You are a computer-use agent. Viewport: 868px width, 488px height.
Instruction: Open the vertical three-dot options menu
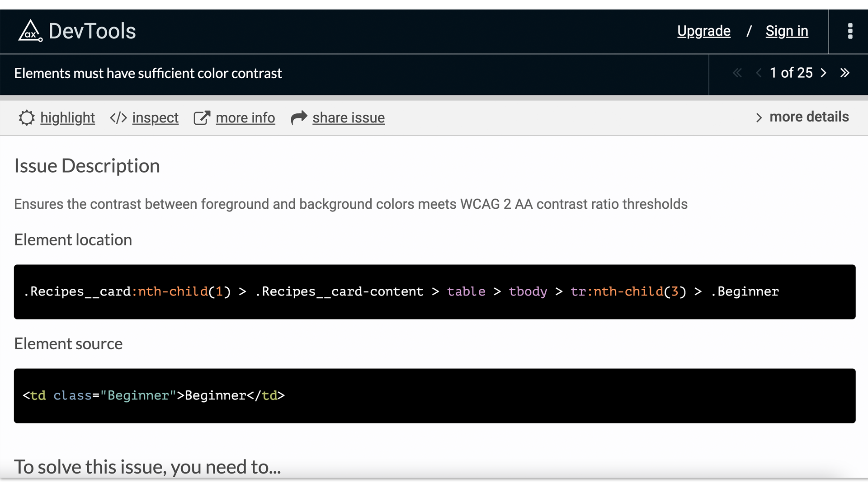850,31
